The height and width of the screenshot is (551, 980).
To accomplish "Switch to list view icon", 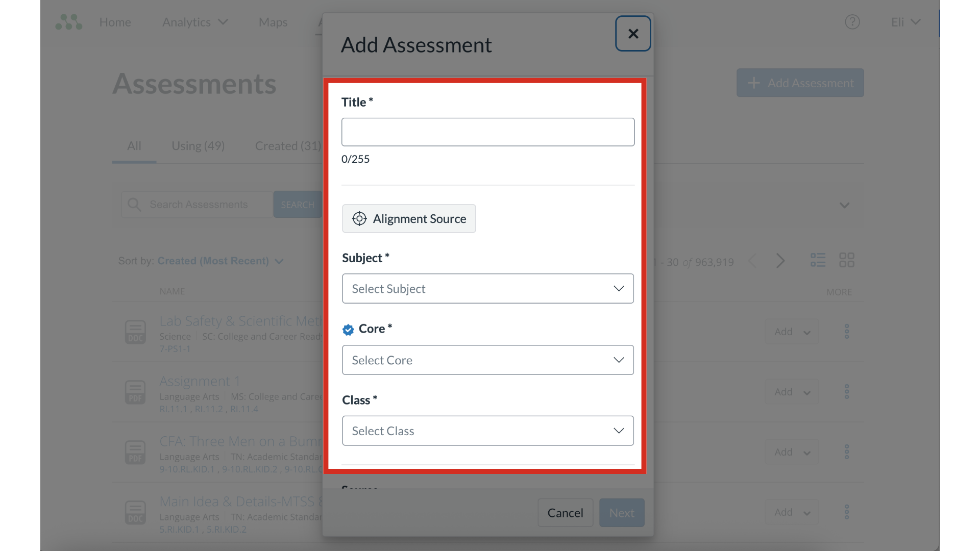I will click(x=818, y=260).
